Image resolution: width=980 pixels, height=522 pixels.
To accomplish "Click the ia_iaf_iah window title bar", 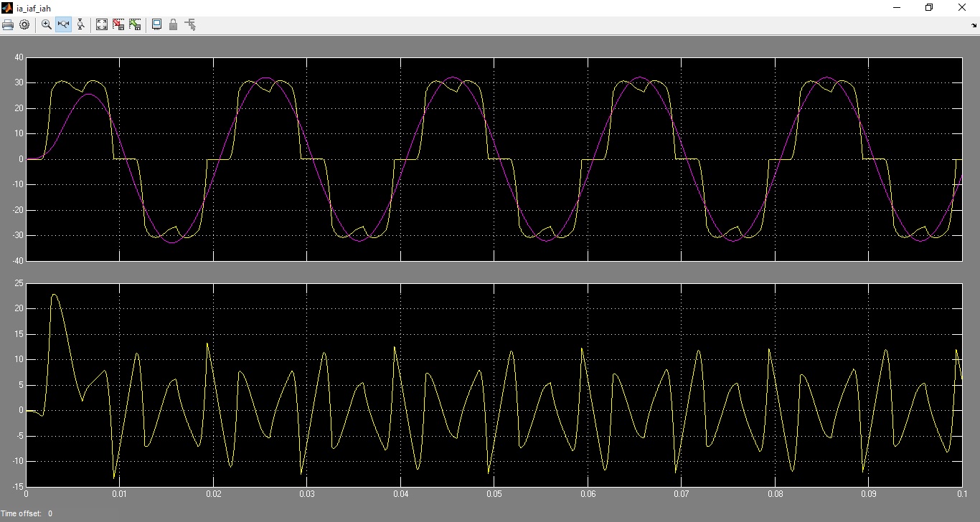I will (x=430, y=8).
